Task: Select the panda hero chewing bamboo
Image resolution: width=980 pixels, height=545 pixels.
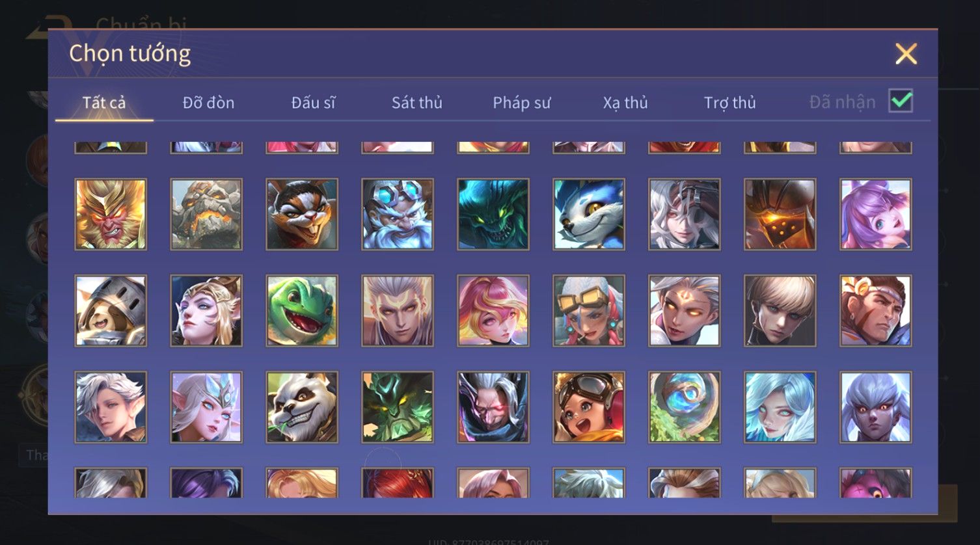Action: pyautogui.click(x=302, y=407)
